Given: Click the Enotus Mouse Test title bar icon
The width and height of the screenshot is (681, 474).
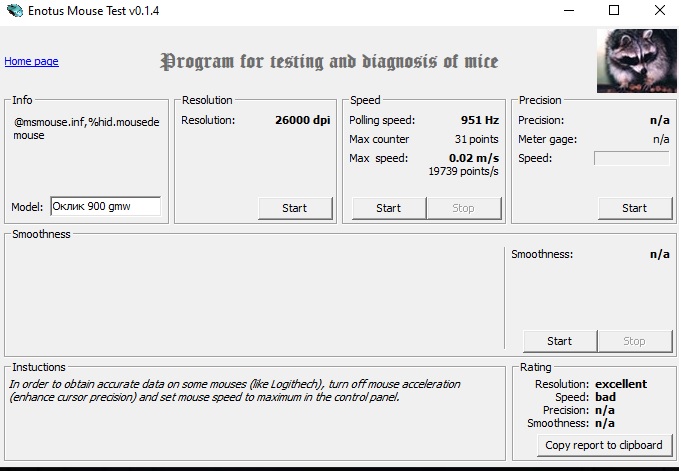Looking at the screenshot, I should (x=15, y=10).
